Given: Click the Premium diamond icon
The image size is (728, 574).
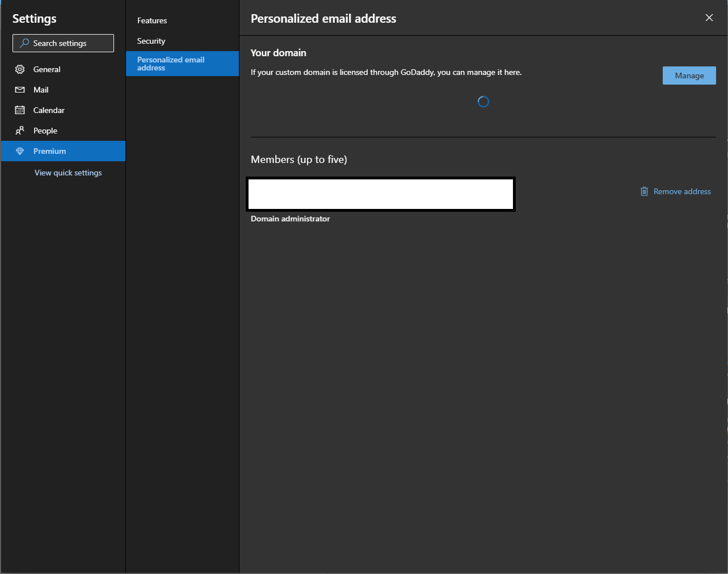Looking at the screenshot, I should point(20,151).
